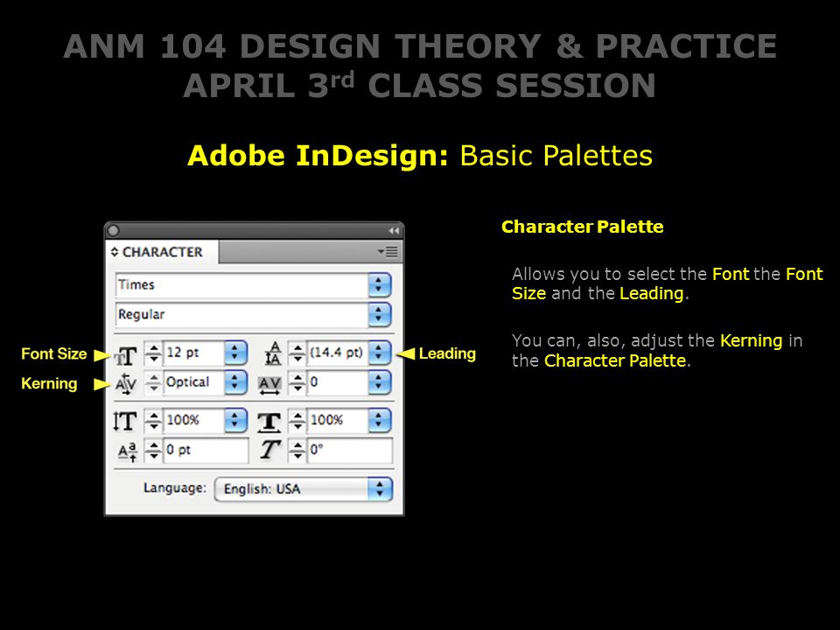Click the horizontal scale 100% field
The width and height of the screenshot is (840, 630).
click(x=338, y=421)
